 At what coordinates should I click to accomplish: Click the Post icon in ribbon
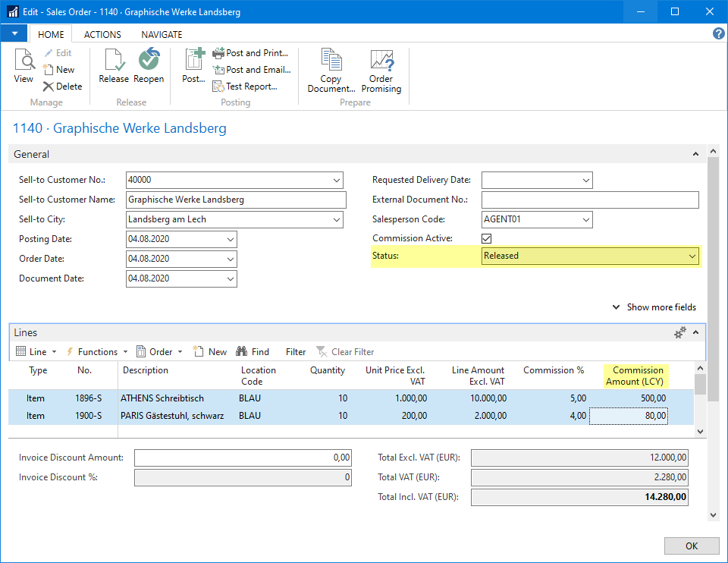coord(193,66)
